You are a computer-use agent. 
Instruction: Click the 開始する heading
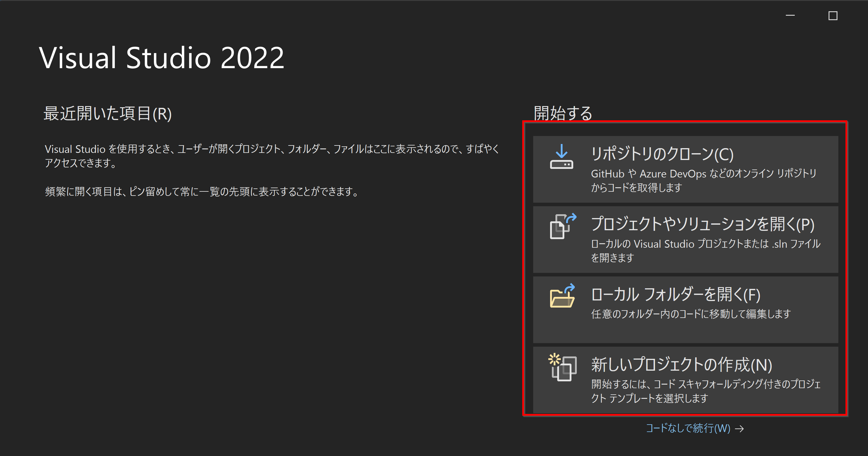(x=563, y=113)
